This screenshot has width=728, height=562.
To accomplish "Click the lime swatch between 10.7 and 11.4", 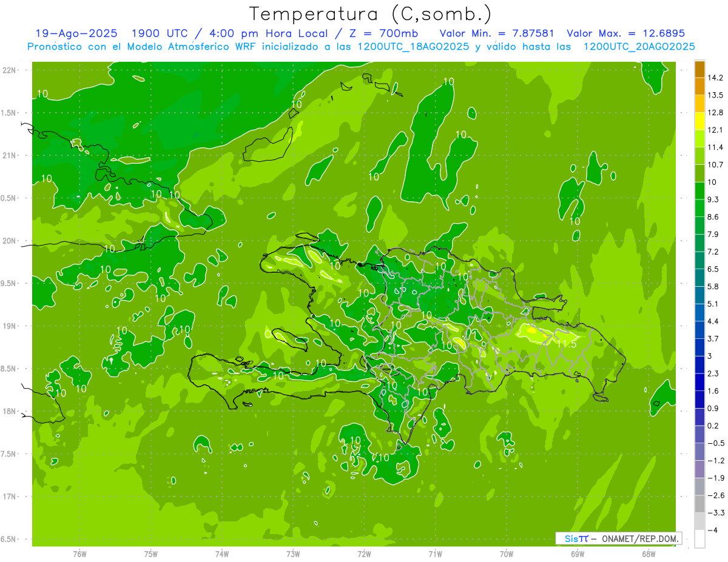I will 699,156.
